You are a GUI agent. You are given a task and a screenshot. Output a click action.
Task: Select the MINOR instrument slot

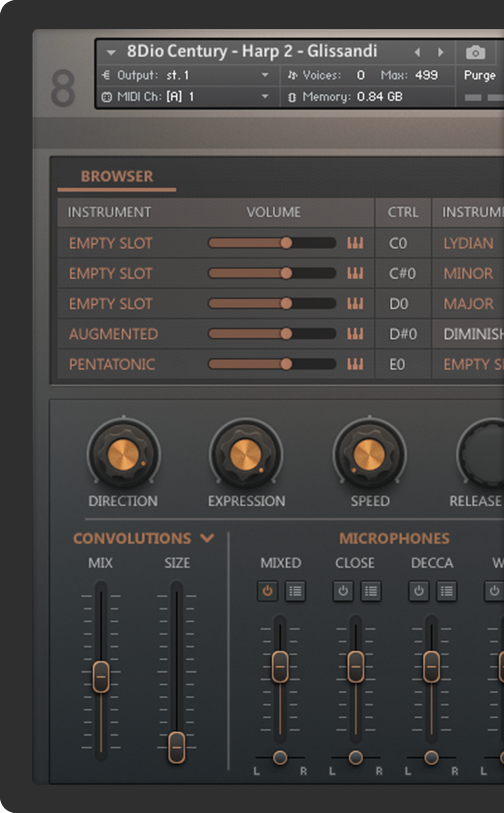pyautogui.click(x=468, y=273)
